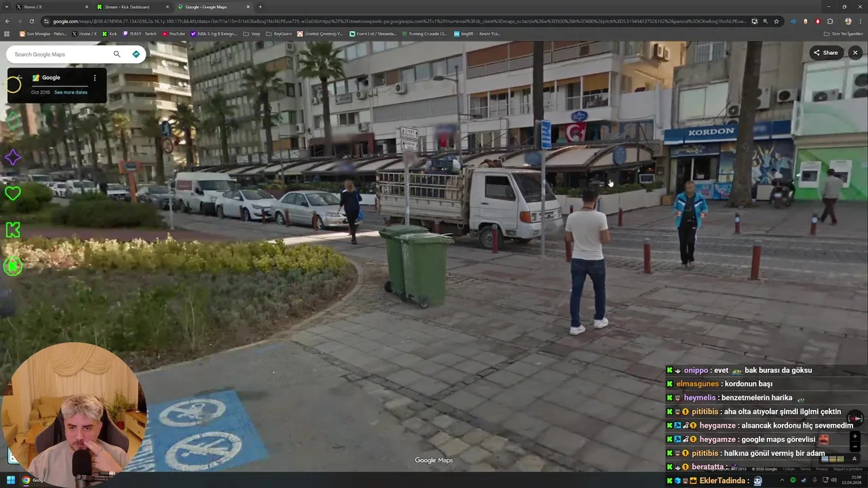Exit Street View with the back arrow
The image size is (868, 488).
click(20, 77)
